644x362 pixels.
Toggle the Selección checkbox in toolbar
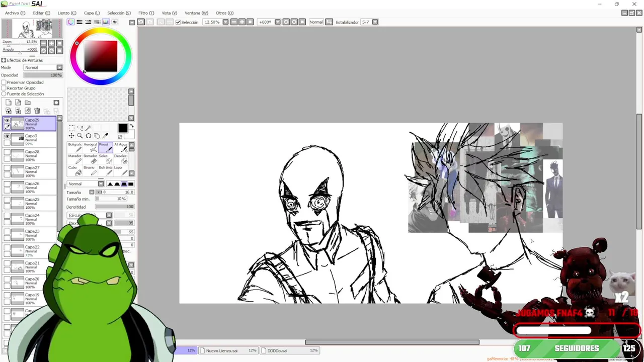[x=178, y=22]
